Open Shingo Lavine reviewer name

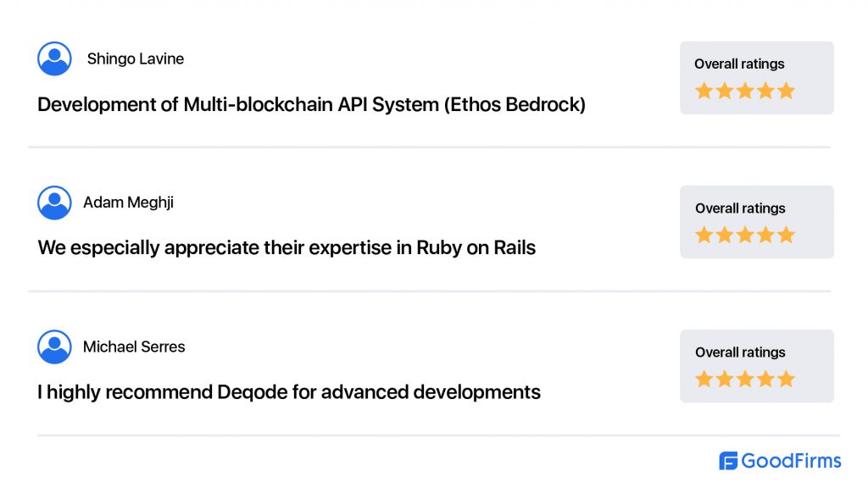[136, 58]
